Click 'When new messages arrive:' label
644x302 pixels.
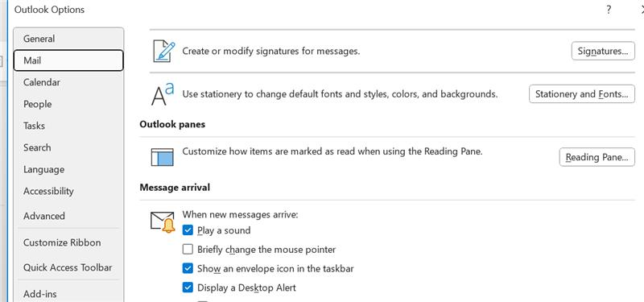(240, 214)
